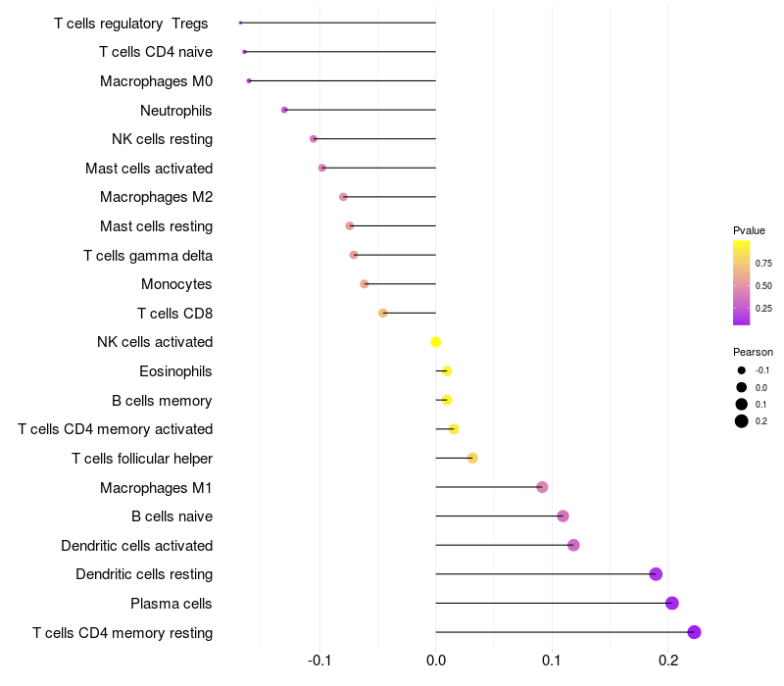Select the T cells regulatory Tregs point

(240, 23)
